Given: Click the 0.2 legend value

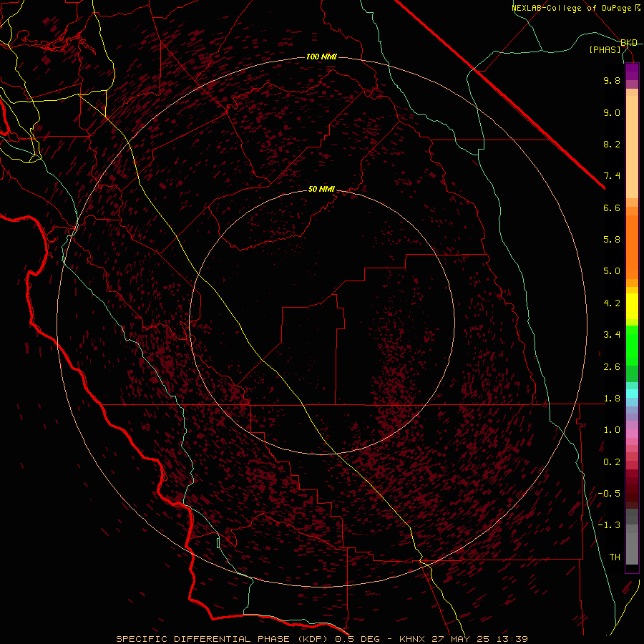Looking at the screenshot, I should [612, 462].
